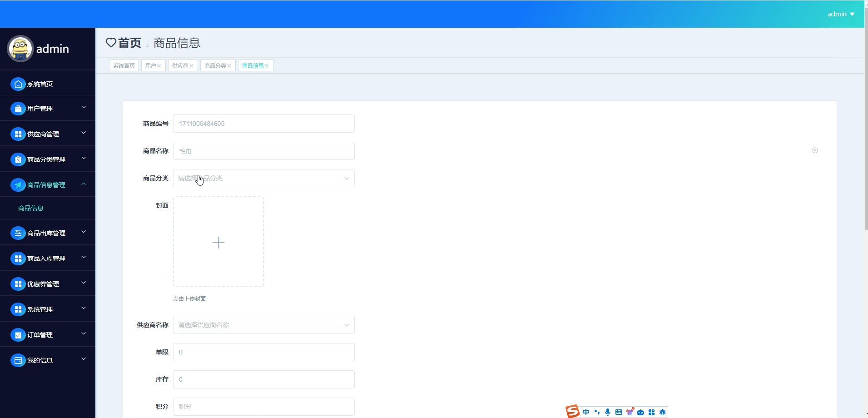Focus the 商品名称 input field
The height and width of the screenshot is (418, 868).
[263, 151]
